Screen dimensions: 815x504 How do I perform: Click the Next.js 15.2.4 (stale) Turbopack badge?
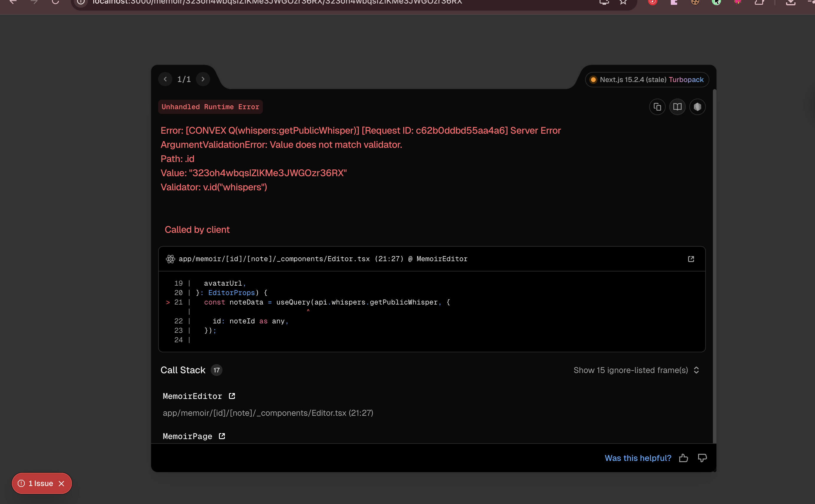coord(647,80)
